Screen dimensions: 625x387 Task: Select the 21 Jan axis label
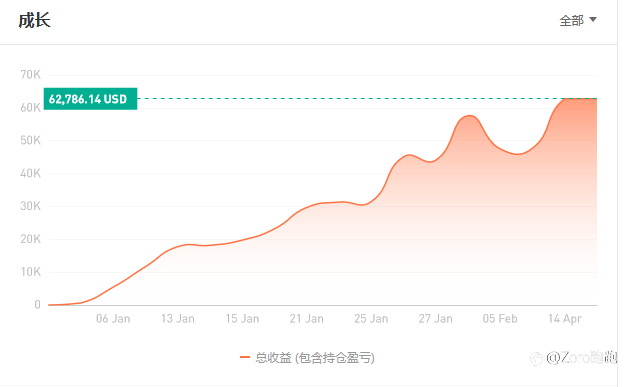[x=307, y=319]
